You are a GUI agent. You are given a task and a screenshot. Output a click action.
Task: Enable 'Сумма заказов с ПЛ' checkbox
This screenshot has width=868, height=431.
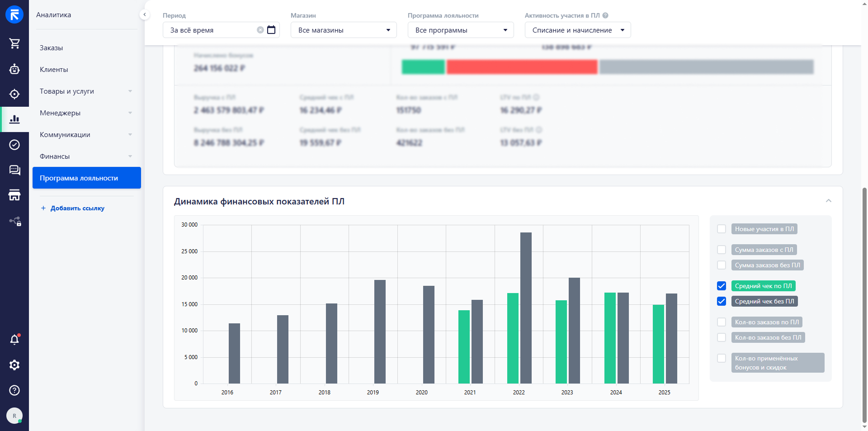722,250
